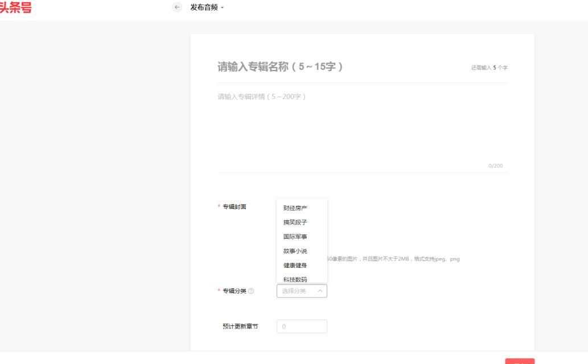Click the 头条号 logo

pos(15,7)
